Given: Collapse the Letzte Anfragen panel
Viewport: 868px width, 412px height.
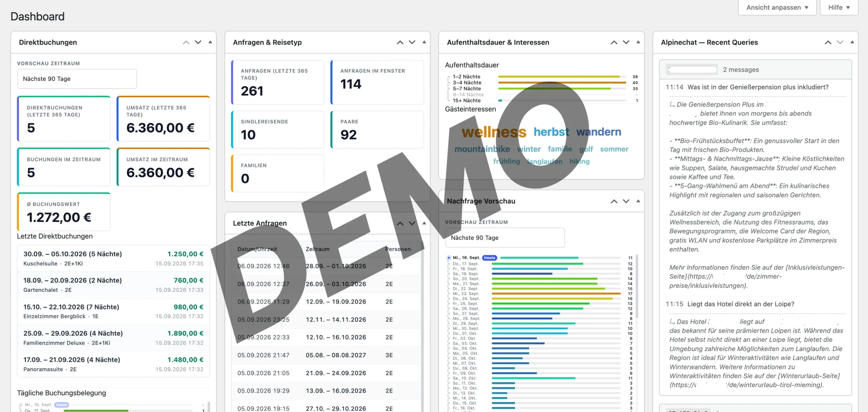Looking at the screenshot, I should [x=424, y=224].
